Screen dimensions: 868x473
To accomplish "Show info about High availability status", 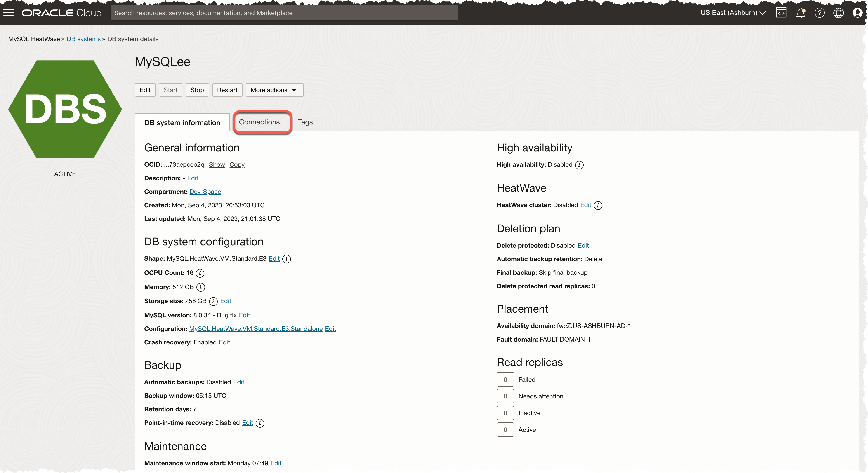I will tap(579, 165).
